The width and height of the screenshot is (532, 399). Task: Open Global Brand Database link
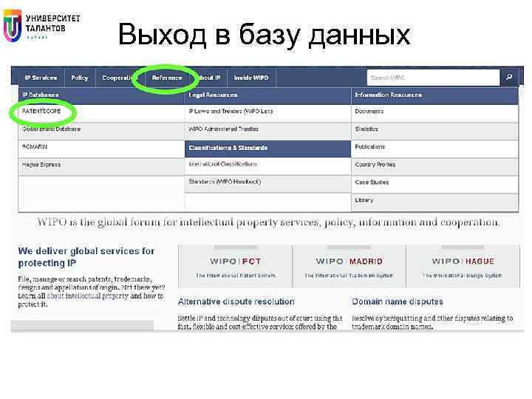tap(51, 129)
